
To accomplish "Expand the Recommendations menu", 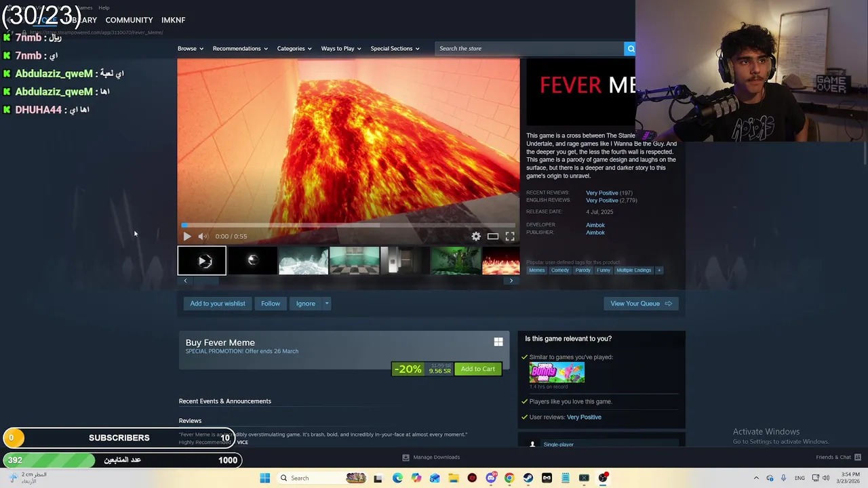I will pos(240,48).
